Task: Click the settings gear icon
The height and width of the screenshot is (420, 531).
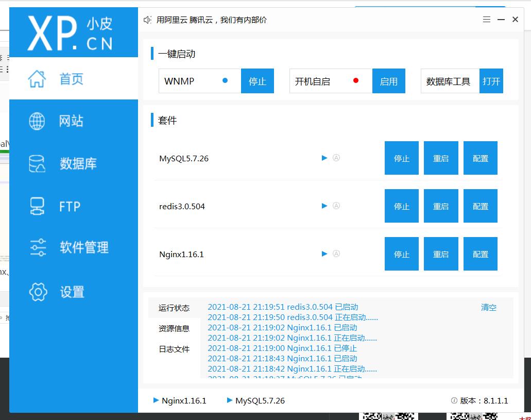Action: 38,292
